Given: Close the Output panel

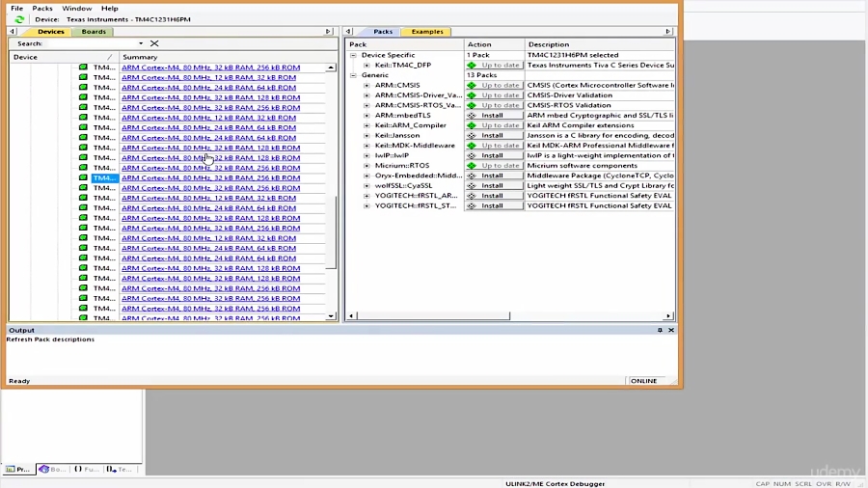Looking at the screenshot, I should (671, 330).
